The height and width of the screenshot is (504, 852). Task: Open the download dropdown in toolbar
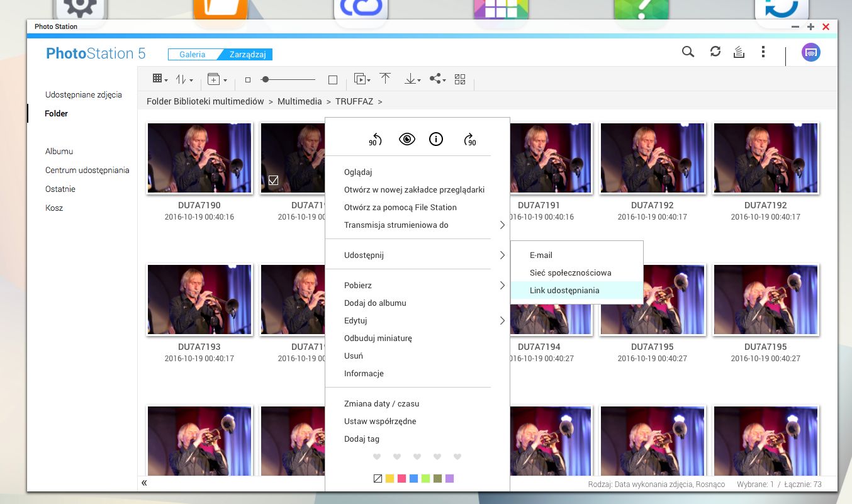pos(413,79)
